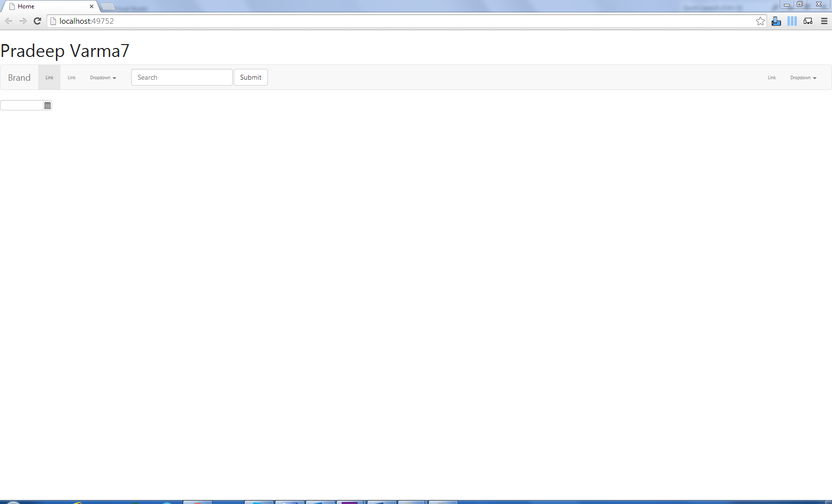Click the right-side Link item

[772, 78]
